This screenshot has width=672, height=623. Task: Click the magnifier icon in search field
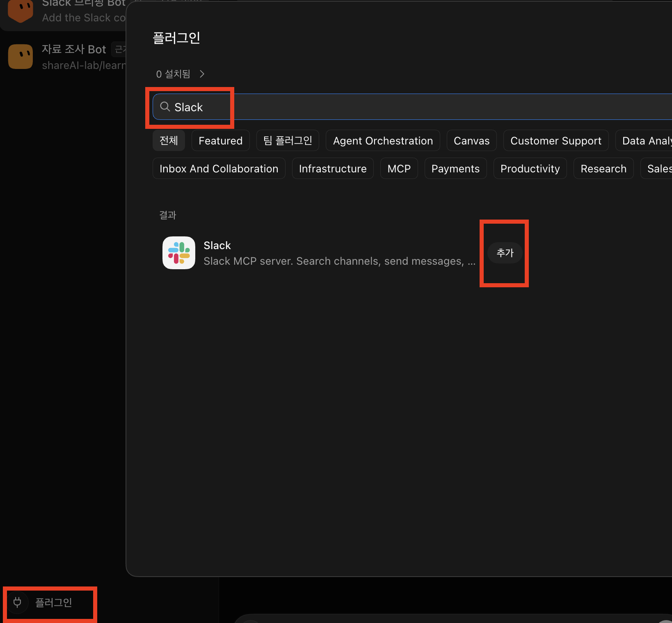pos(165,107)
